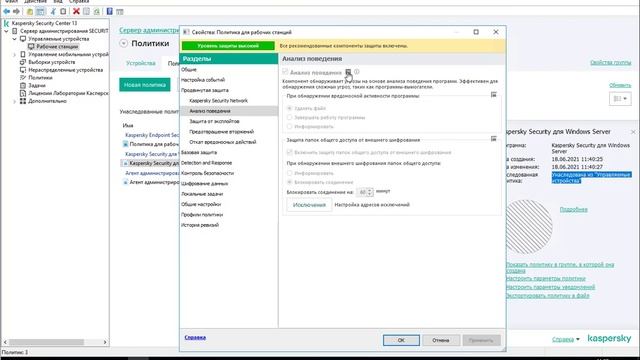Click the OK button in policy dialog

pos(401,340)
